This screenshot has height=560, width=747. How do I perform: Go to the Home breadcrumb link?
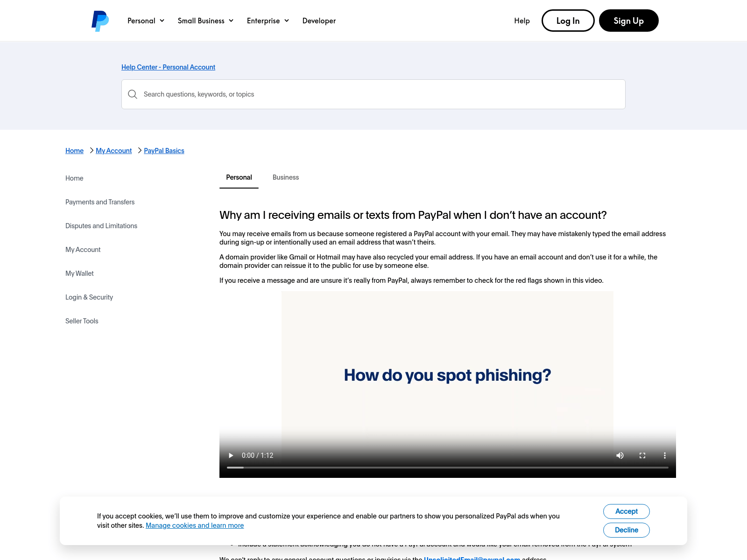[x=74, y=151]
